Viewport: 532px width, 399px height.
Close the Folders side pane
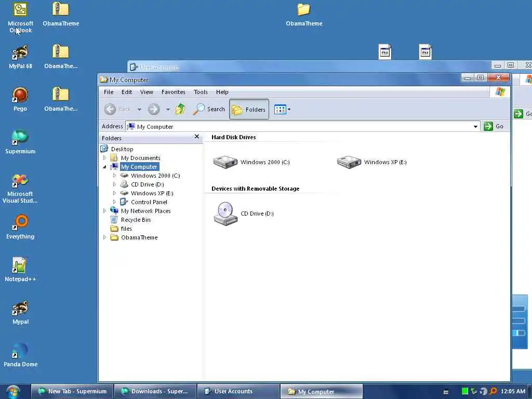tap(197, 137)
